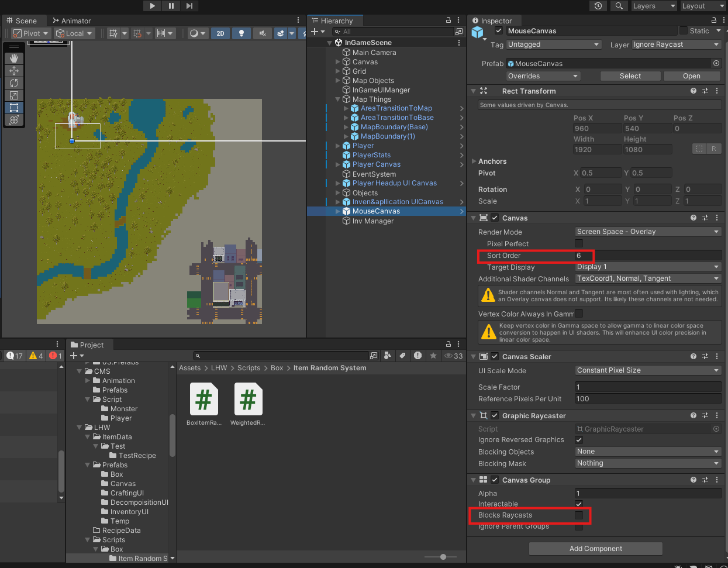
Task: Open Local handle rotation dropdown
Action: 74,33
